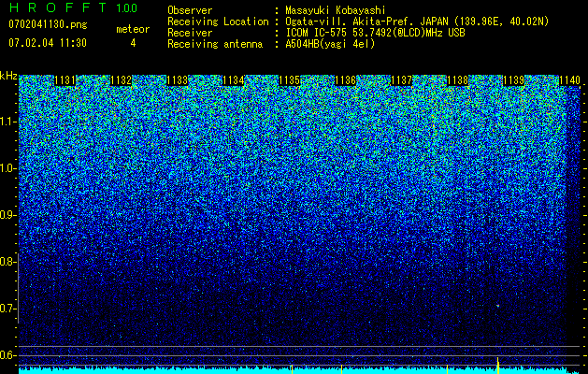This screenshot has height=374, width=588.
Task: Click the 0.6 frequency axis label
Action: [8, 355]
